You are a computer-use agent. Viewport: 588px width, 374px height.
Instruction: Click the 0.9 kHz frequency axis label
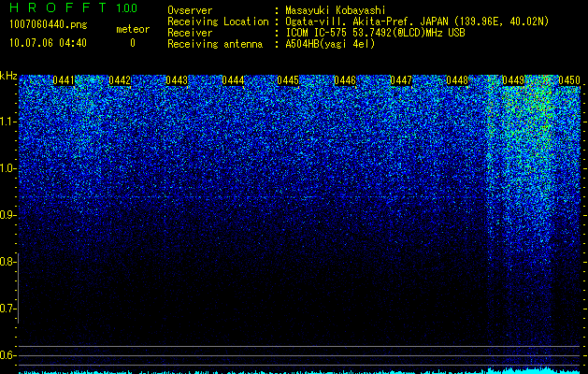click(7, 215)
